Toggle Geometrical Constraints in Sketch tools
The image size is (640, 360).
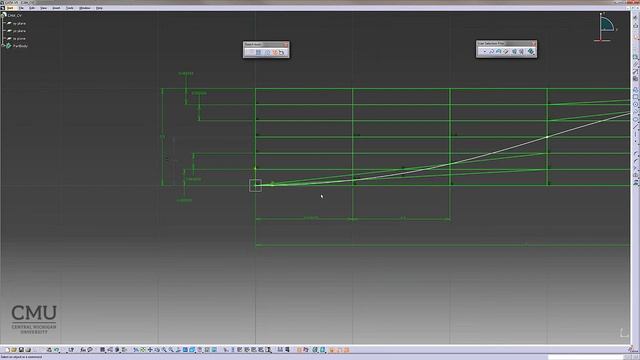(275, 53)
